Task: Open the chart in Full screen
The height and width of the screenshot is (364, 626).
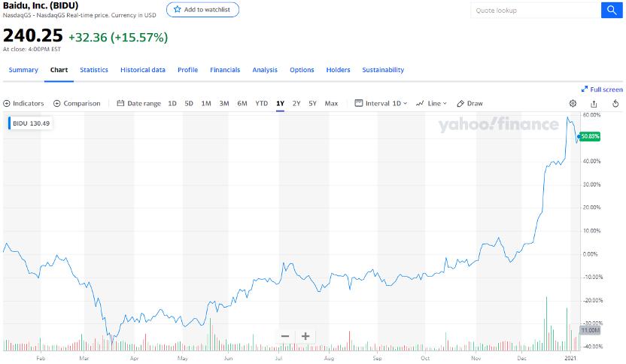Action: (x=602, y=89)
